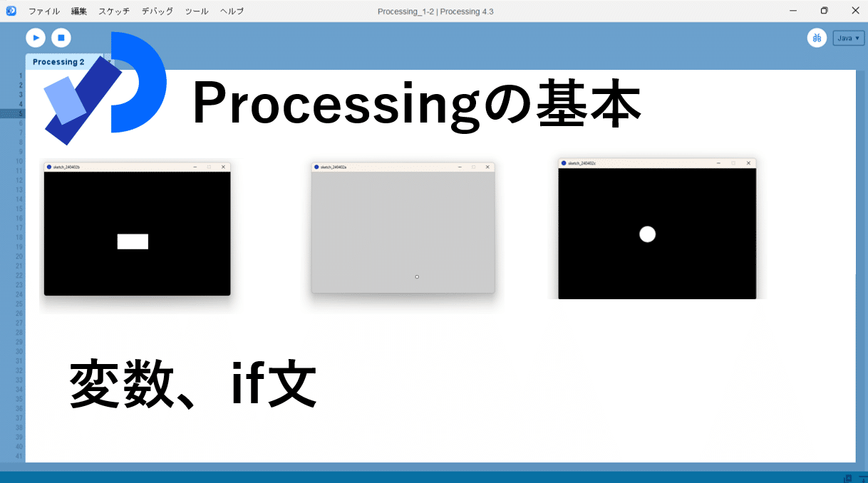Click line number 5 in the gutter
868x483 pixels.
click(21, 113)
